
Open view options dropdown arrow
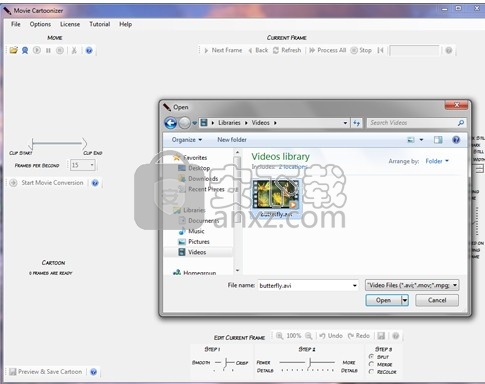pyautogui.click(x=421, y=140)
